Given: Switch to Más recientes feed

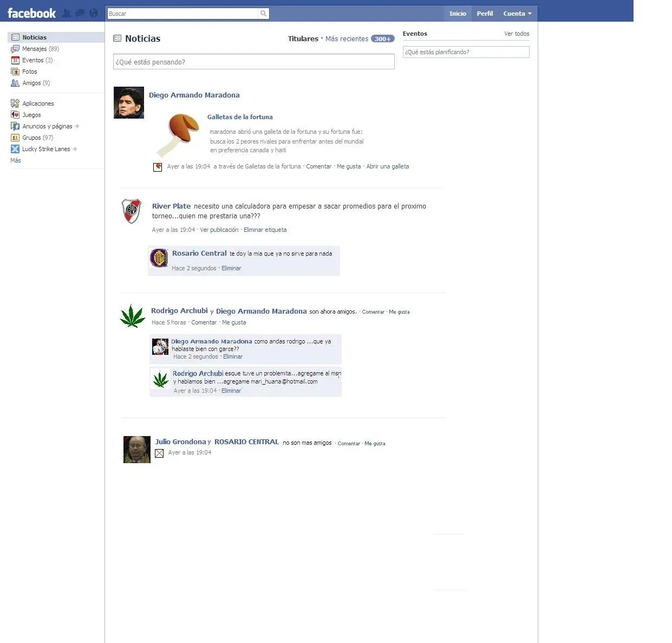Looking at the screenshot, I should click(347, 39).
